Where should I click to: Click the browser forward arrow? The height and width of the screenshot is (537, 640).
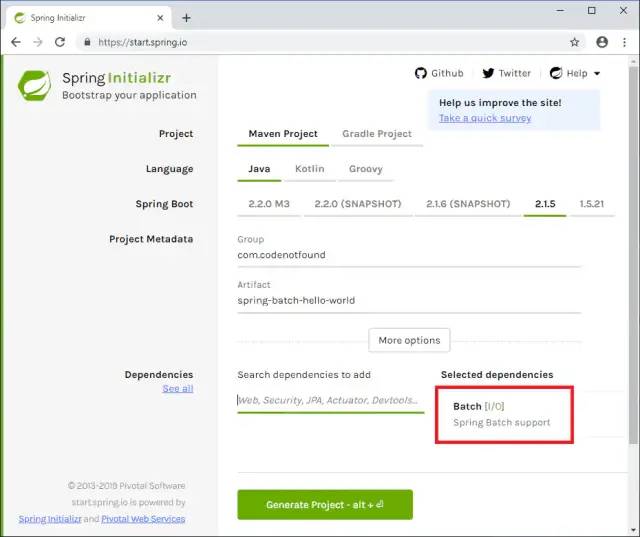click(x=38, y=42)
